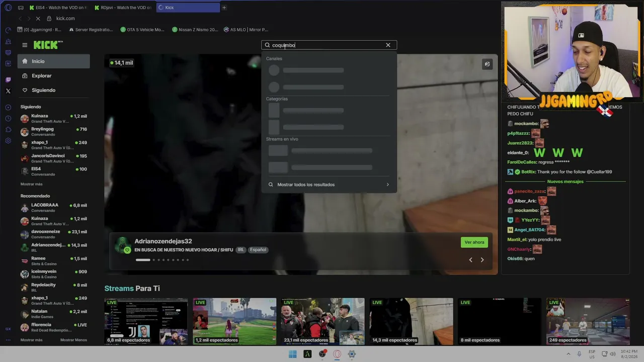The height and width of the screenshot is (362, 644).
Task: Stop loading the kick.com page
Action: pyautogui.click(x=38, y=19)
